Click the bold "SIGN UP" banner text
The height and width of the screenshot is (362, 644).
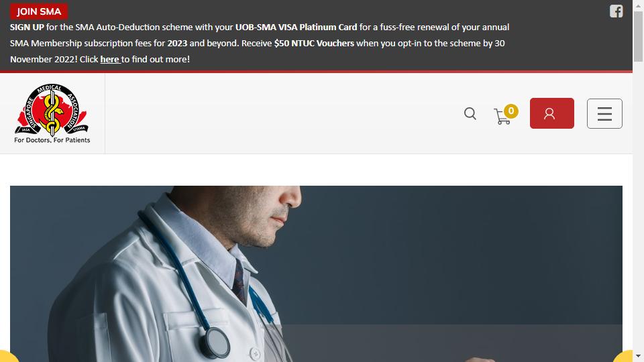point(27,27)
